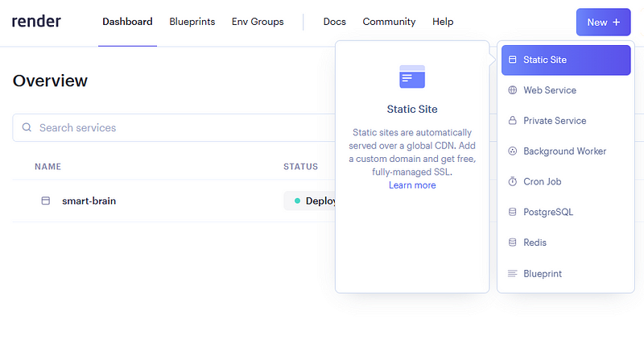Image resolution: width=644 pixels, height=344 pixels.
Task: Go to the Blueprints tab
Action: click(192, 22)
